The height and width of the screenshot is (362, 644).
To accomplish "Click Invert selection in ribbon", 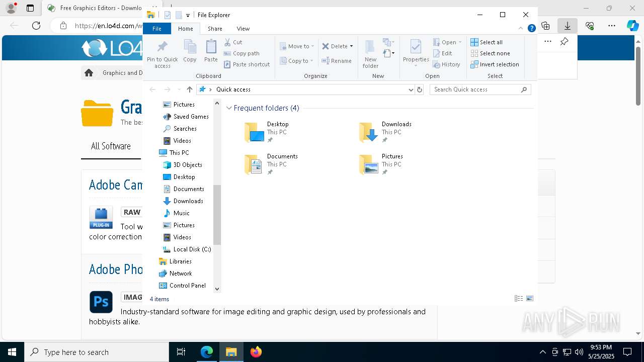I will pyautogui.click(x=495, y=64).
